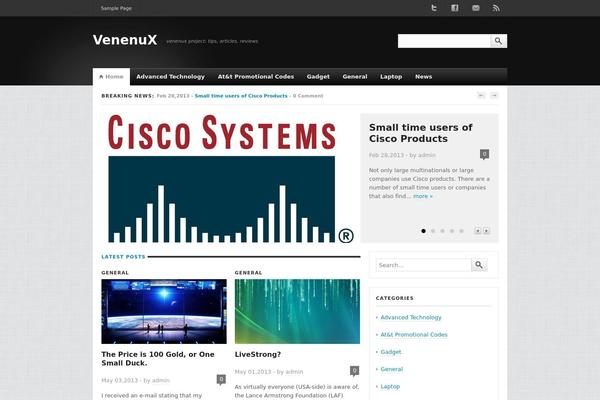Open the General menu item
This screenshot has width=600, height=400.
[x=355, y=77]
